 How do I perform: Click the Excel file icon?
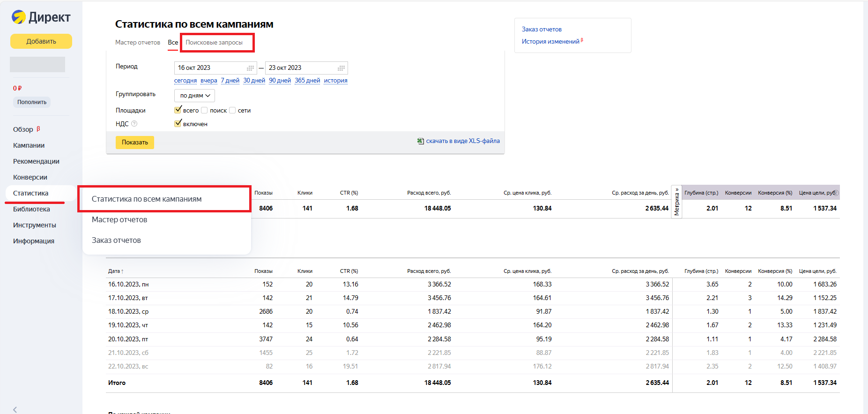pos(421,141)
